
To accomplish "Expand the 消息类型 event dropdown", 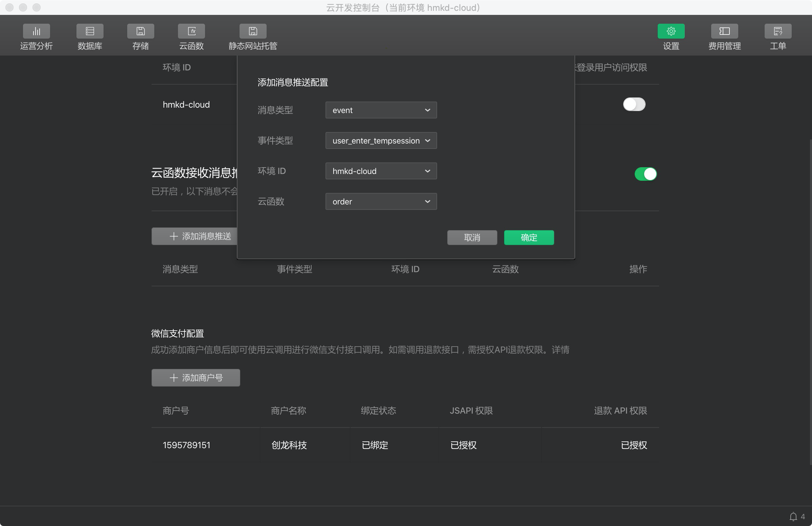I will [381, 110].
